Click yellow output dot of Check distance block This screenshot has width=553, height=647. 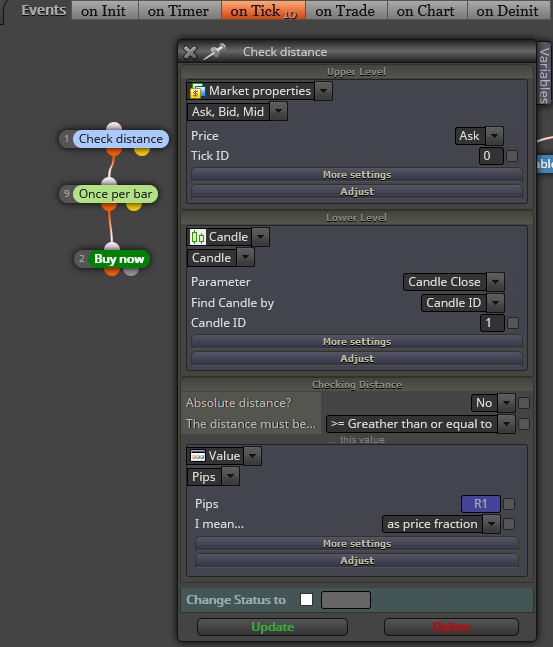tap(142, 151)
